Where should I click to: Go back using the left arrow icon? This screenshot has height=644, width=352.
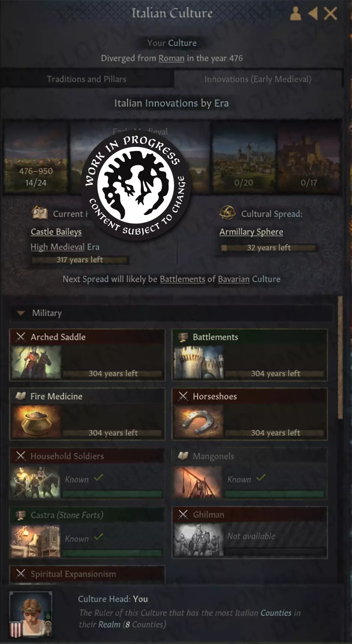pyautogui.click(x=313, y=14)
